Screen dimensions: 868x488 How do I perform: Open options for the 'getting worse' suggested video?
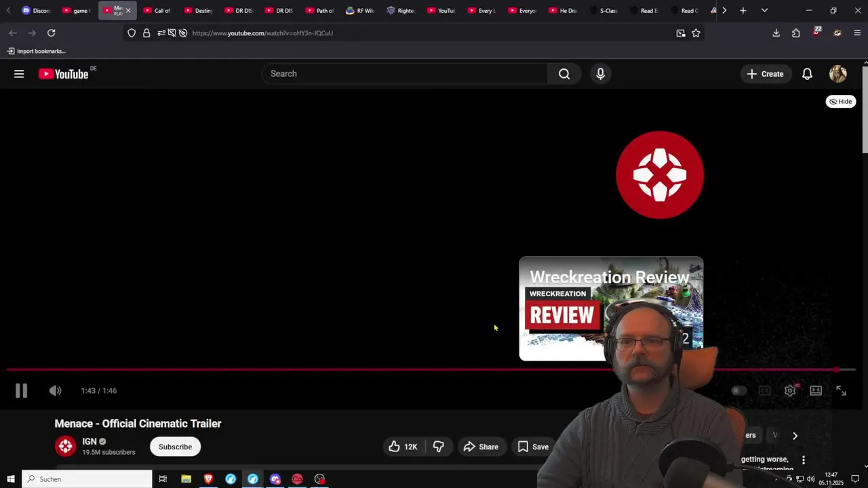coord(804,460)
